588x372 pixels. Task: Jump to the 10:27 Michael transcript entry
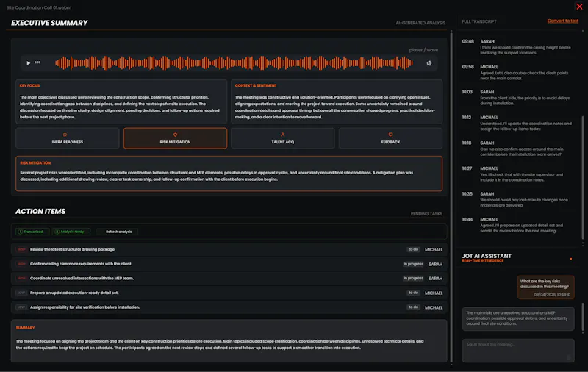click(517, 174)
